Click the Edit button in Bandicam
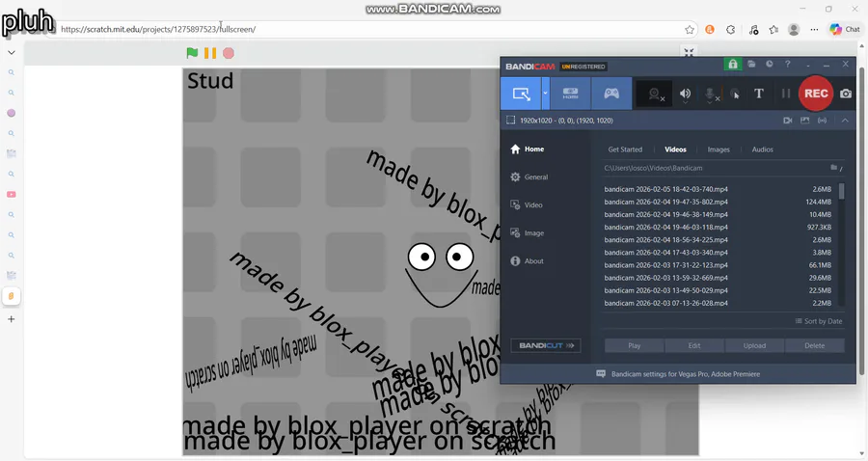The height and width of the screenshot is (461, 868). (x=694, y=345)
